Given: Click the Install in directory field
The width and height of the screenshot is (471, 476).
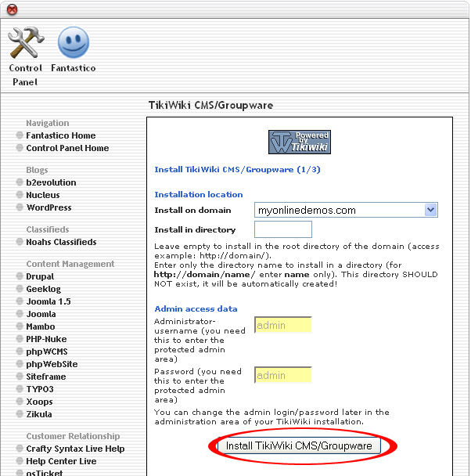Looking at the screenshot, I should pyautogui.click(x=283, y=229).
